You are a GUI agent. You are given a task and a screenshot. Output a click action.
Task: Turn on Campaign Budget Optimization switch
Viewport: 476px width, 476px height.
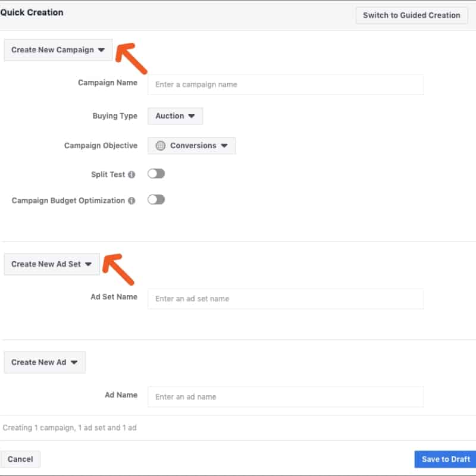pos(156,200)
